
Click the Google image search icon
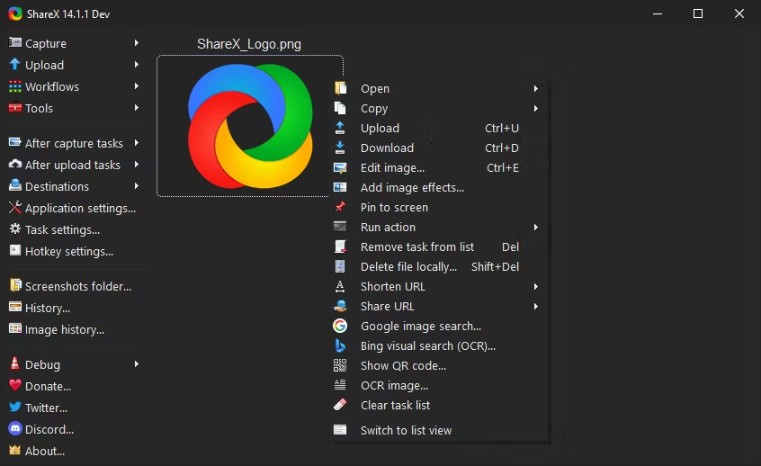(x=340, y=326)
